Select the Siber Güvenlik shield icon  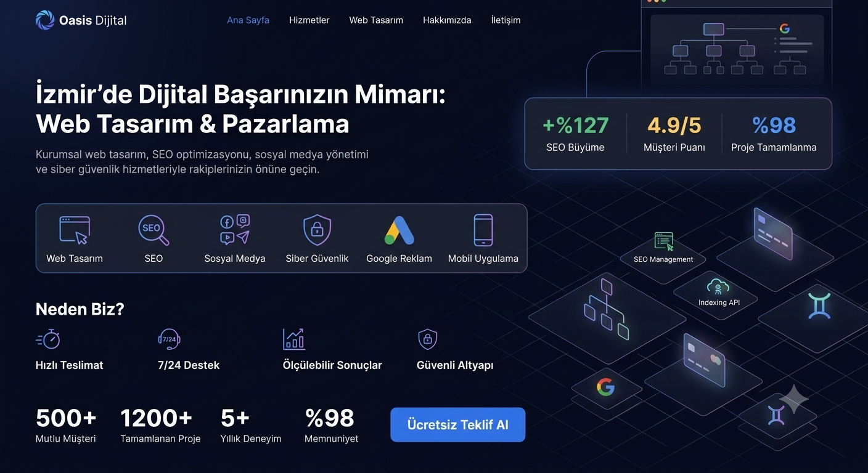click(317, 230)
